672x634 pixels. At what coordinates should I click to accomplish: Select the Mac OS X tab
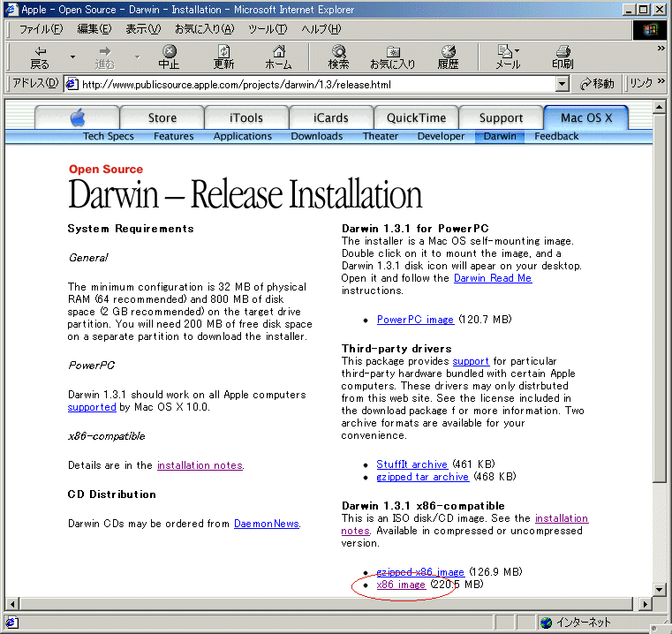[586, 118]
